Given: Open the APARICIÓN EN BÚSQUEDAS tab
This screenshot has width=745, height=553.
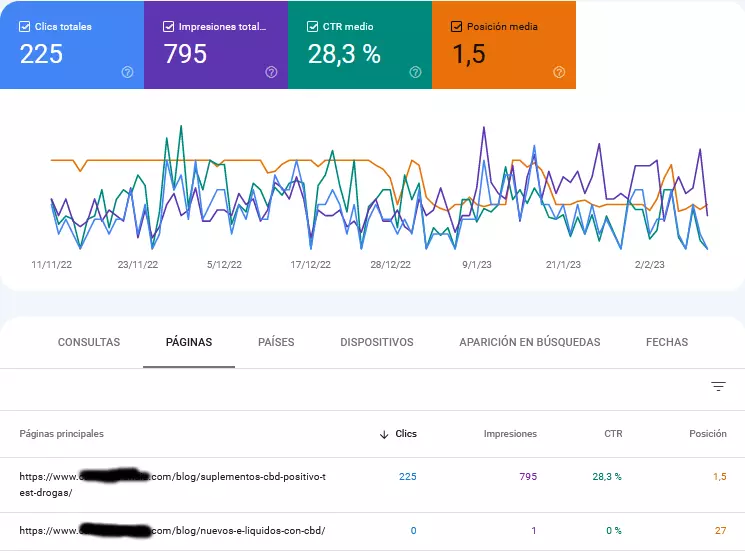Looking at the screenshot, I should coord(530,342).
